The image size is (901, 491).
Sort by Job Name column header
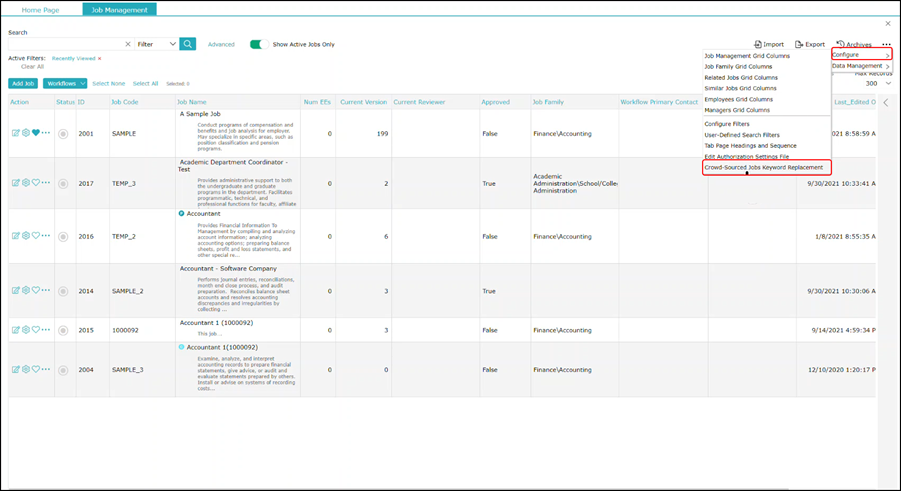192,102
